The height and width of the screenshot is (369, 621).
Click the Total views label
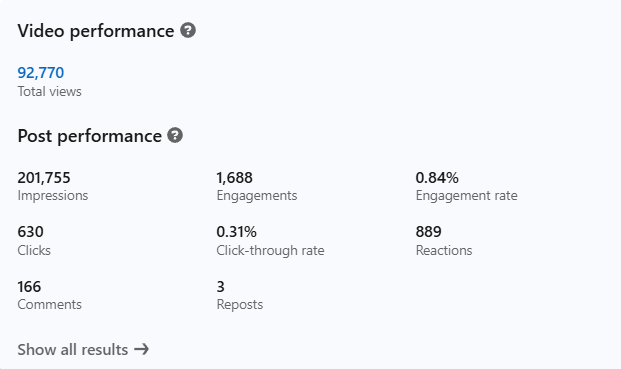pyautogui.click(x=50, y=91)
